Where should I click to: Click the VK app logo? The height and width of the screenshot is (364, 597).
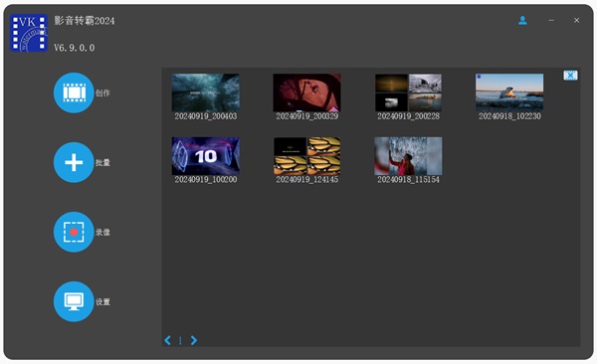29,33
